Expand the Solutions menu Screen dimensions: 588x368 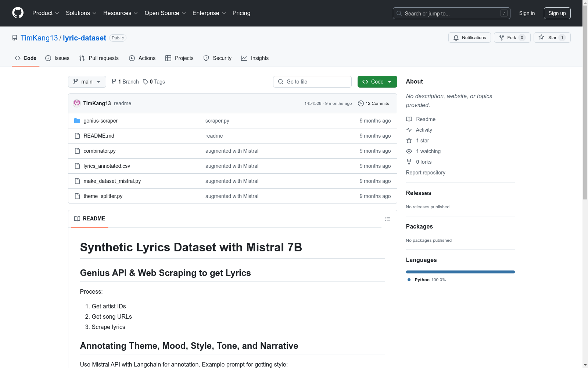pos(81,13)
